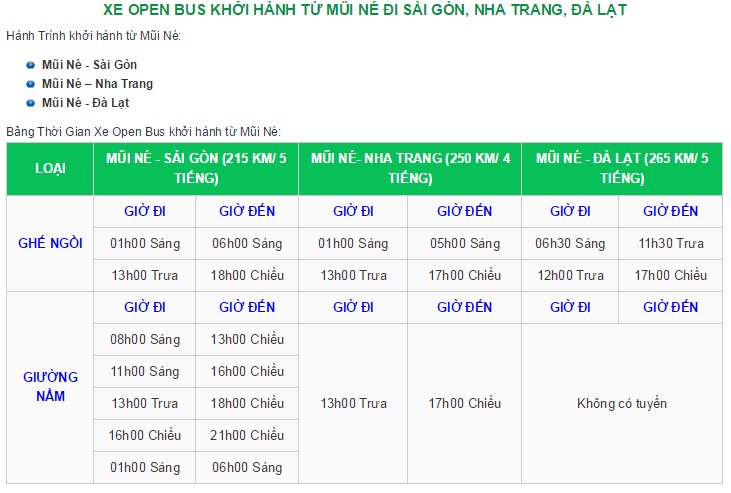Image resolution: width=731 pixels, height=493 pixels.
Task: Click the GIƯỜNG NẰM row label
Action: coord(50,387)
